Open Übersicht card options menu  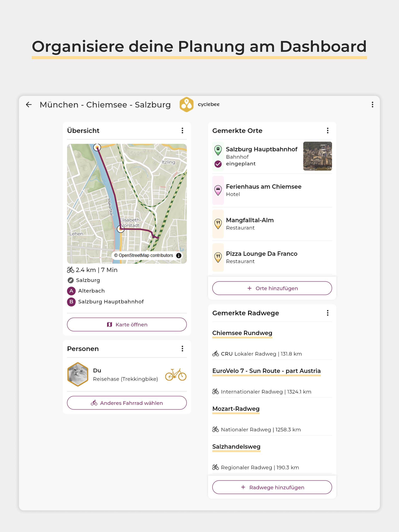click(182, 131)
